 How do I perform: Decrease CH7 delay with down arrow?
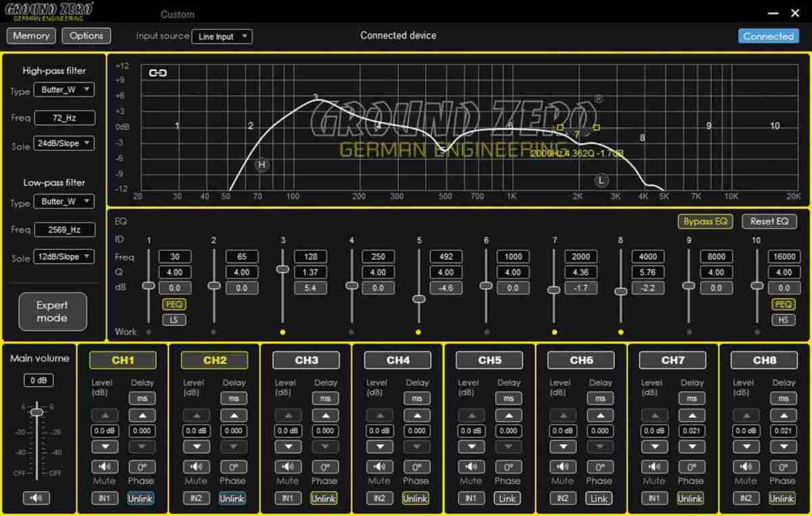tap(692, 446)
